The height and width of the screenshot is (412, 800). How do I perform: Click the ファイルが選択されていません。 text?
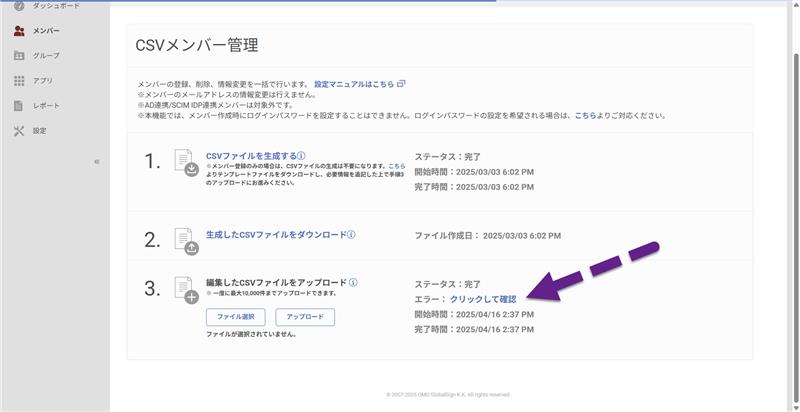coord(252,334)
